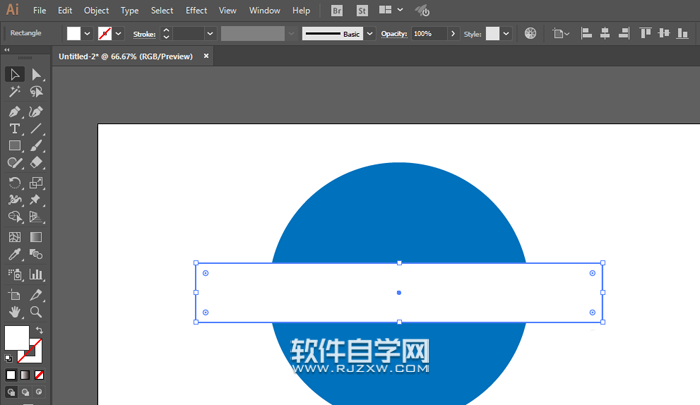Select the Pen tool
Viewport: 700px width, 405px height.
pos(15,111)
